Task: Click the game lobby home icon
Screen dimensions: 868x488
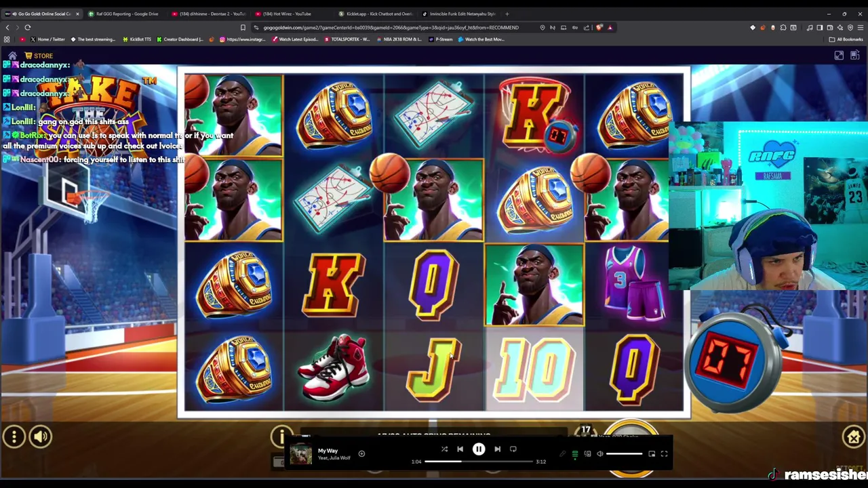Action: (x=12, y=56)
